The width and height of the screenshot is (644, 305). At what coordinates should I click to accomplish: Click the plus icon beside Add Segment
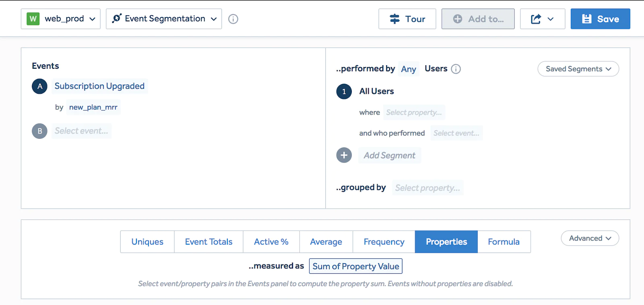click(x=344, y=155)
